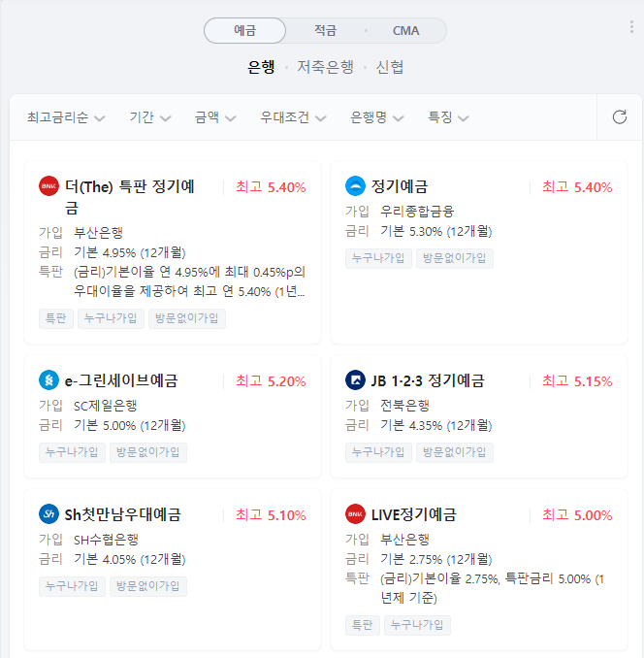Viewport: 644px width, 658px height.
Task: Expand the 특징 filter dropdown
Action: (448, 117)
